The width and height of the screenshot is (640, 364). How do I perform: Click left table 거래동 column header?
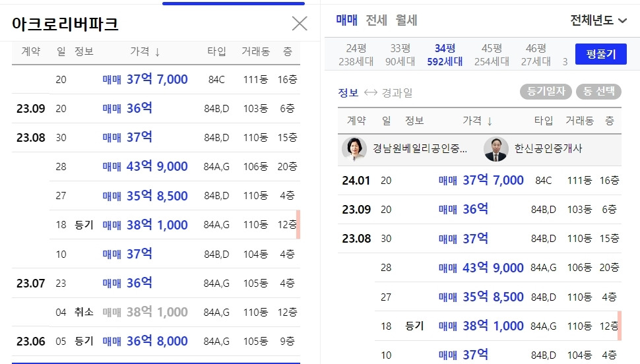click(x=255, y=51)
